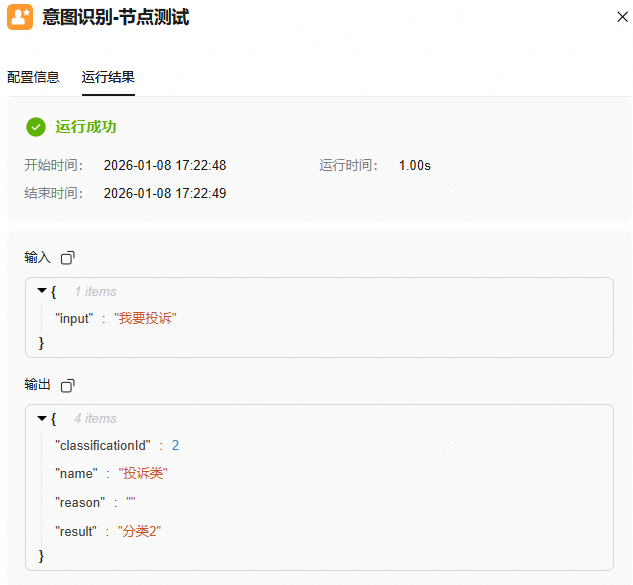Collapse the input JSON object
633x585 pixels.
click(x=42, y=291)
